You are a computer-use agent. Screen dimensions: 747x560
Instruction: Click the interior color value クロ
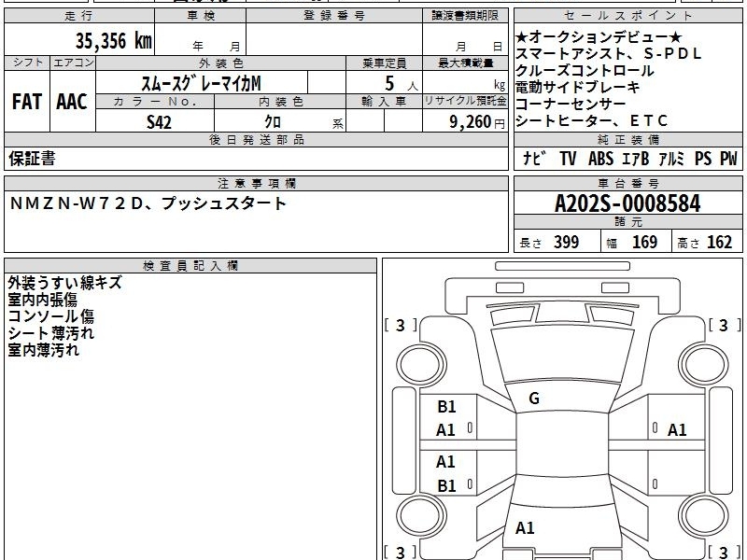[x=273, y=122]
